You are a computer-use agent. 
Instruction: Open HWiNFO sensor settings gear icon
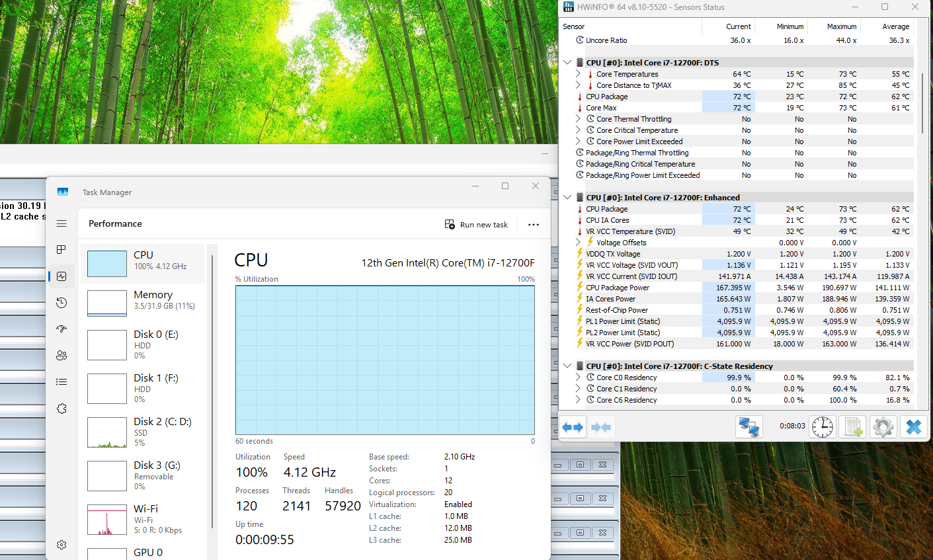(x=883, y=427)
